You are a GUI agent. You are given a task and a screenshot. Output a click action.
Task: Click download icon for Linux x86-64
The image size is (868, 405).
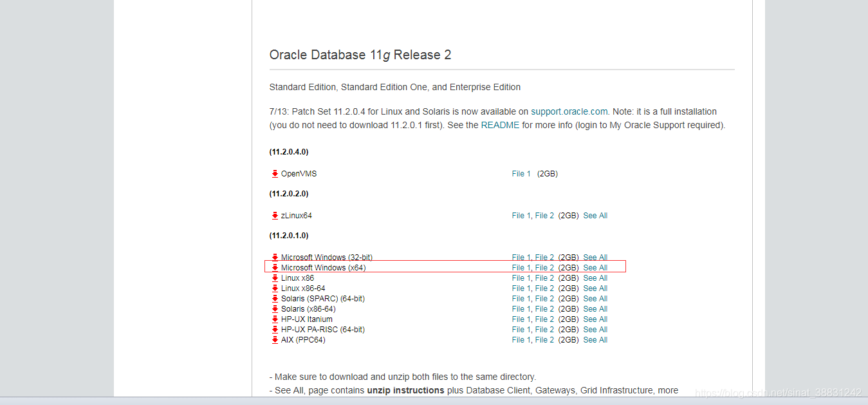pyautogui.click(x=275, y=288)
